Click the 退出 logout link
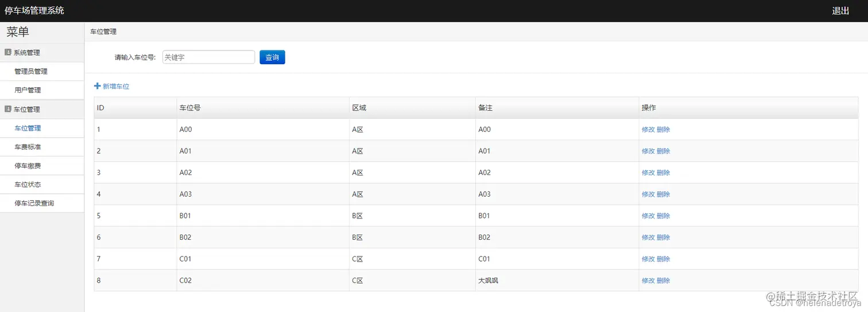868x312 pixels. click(840, 11)
